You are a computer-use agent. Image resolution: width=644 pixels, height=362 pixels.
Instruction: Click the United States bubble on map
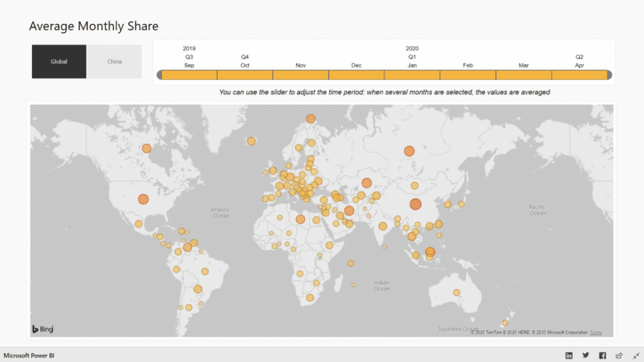[x=143, y=199]
